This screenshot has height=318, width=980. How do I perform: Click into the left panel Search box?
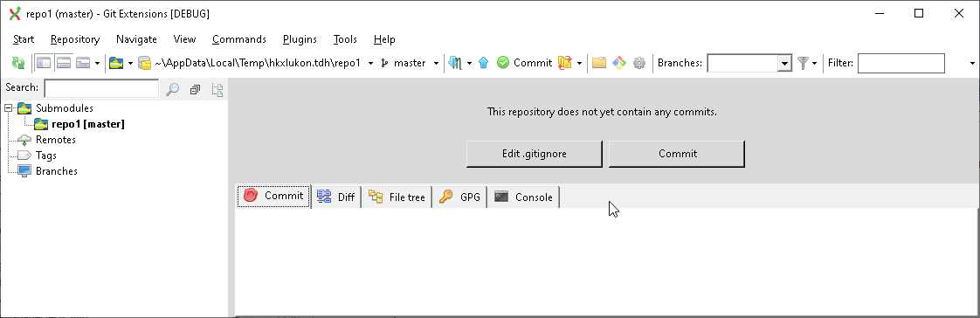tap(101, 88)
